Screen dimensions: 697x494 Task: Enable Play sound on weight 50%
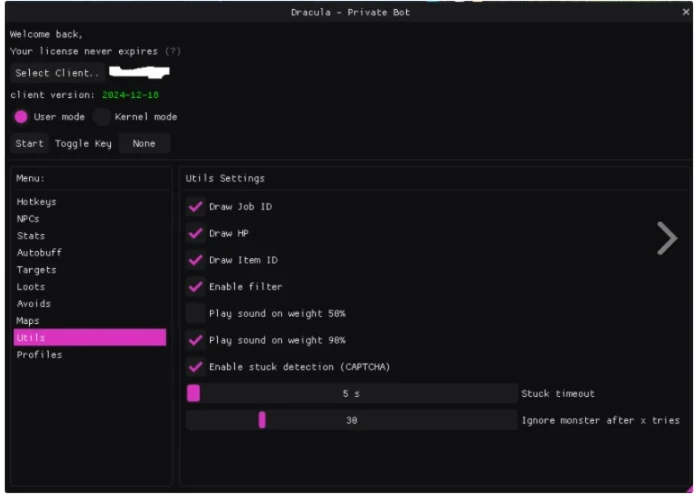[196, 313]
